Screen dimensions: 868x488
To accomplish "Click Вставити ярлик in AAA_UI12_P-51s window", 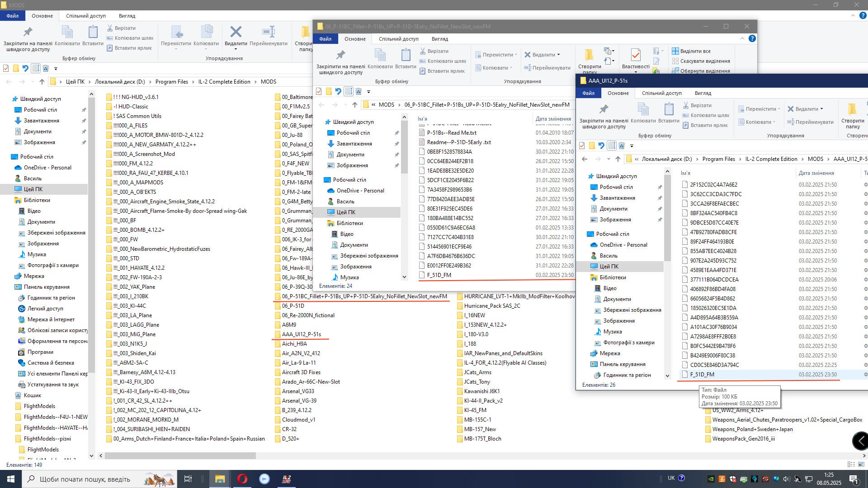I will coord(709,125).
